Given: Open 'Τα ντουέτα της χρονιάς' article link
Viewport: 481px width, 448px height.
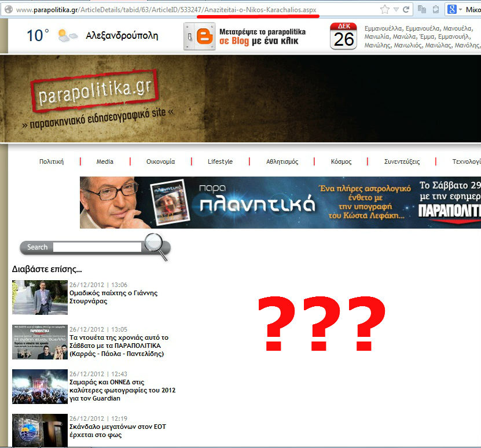Looking at the screenshot, I should 119,346.
